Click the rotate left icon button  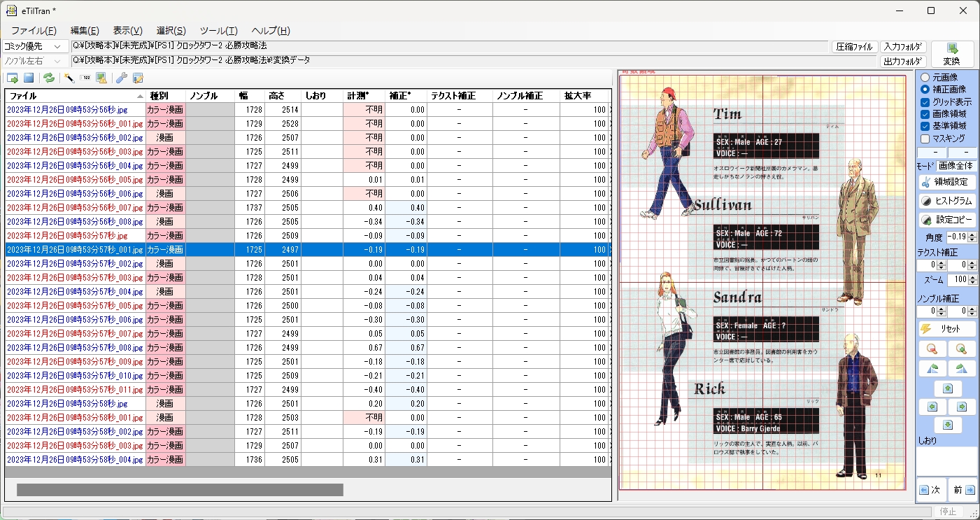point(932,368)
